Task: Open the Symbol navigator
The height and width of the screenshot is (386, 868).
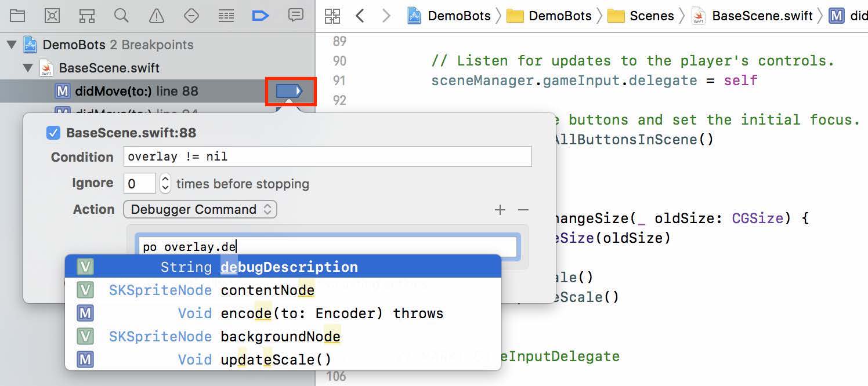Action: (87, 16)
